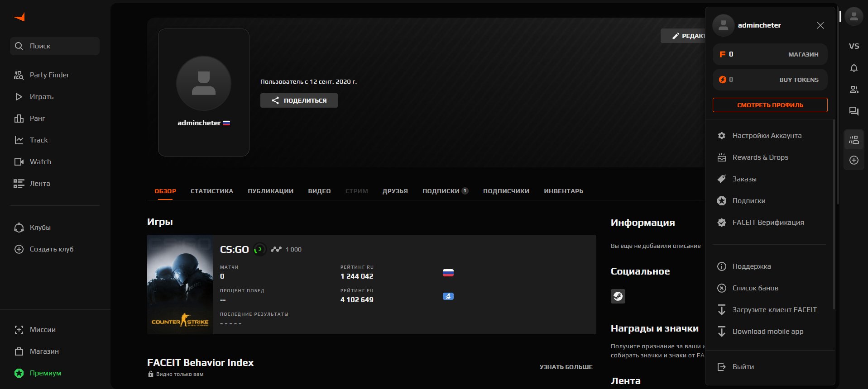Open Rewards & Drops menu item
868x389 pixels.
760,157
